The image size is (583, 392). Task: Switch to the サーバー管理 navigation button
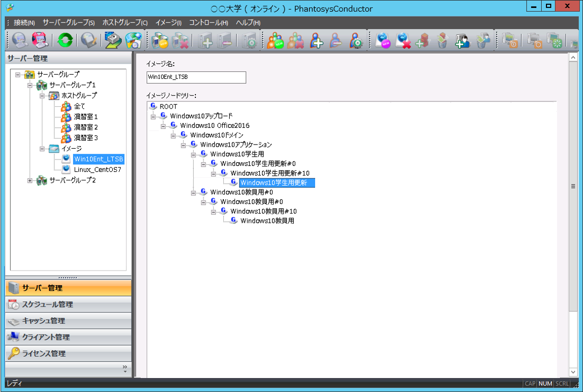pos(68,288)
